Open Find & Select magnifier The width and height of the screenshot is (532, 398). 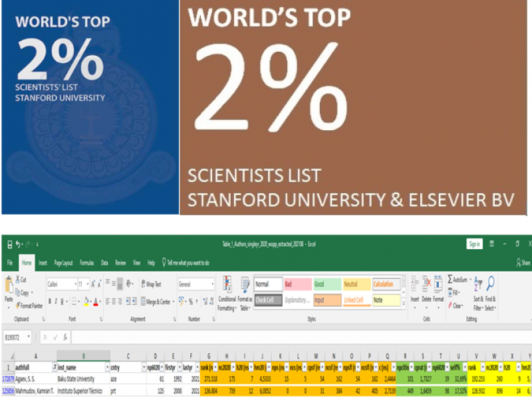pos(490,293)
